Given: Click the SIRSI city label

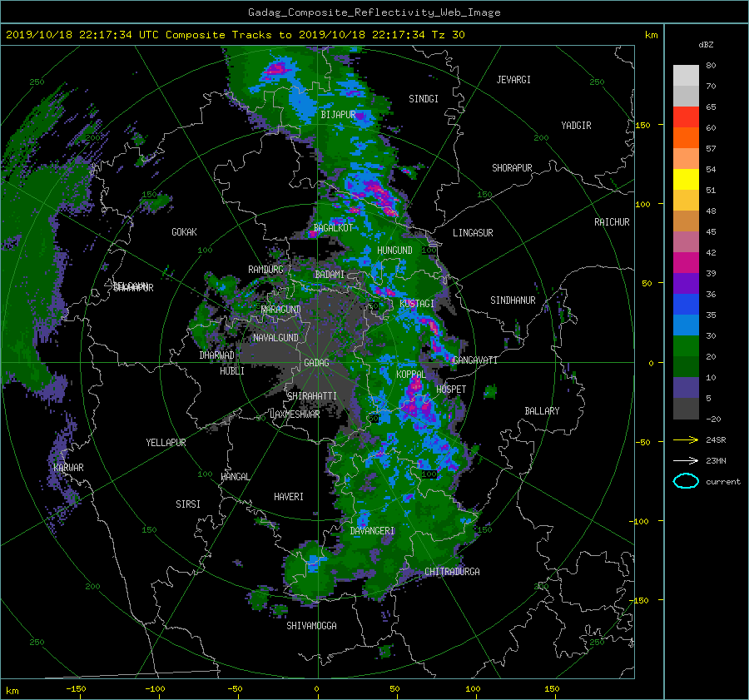Looking at the screenshot, I should 188,504.
